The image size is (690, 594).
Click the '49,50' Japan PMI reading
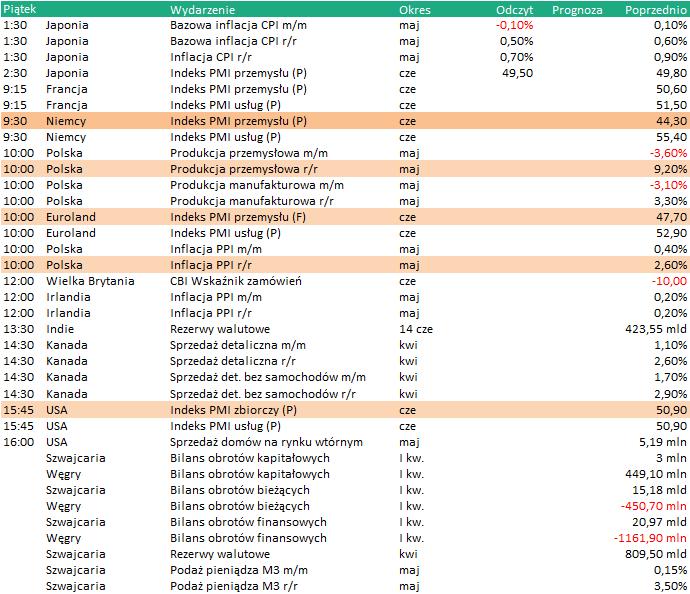(518, 73)
